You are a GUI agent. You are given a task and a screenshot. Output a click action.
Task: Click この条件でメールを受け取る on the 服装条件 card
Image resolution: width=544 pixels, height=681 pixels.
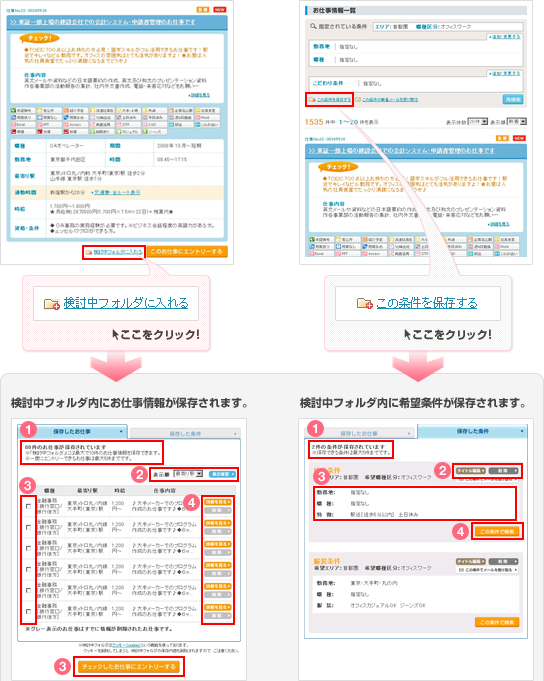tap(488, 569)
